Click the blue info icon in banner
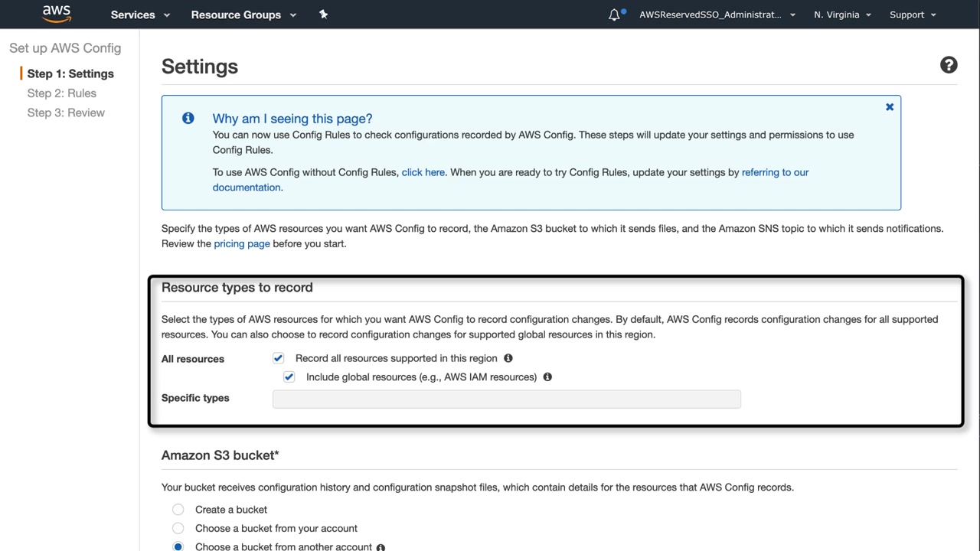 [x=188, y=118]
